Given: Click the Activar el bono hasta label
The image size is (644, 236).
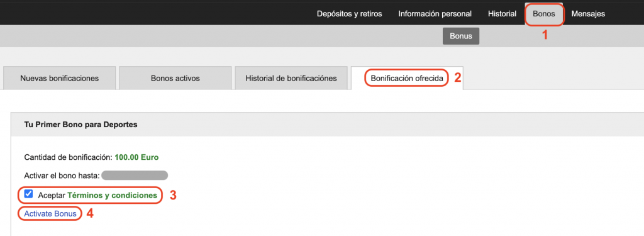Looking at the screenshot, I should point(62,176).
